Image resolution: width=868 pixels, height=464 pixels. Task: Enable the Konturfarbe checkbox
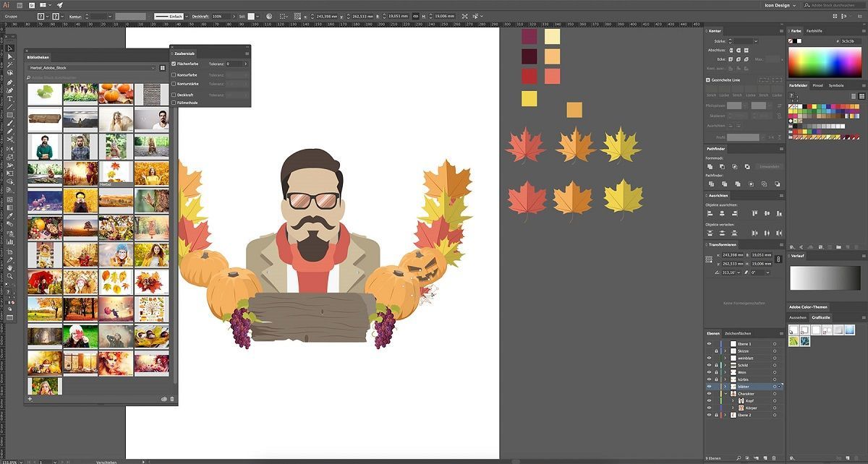click(x=174, y=74)
